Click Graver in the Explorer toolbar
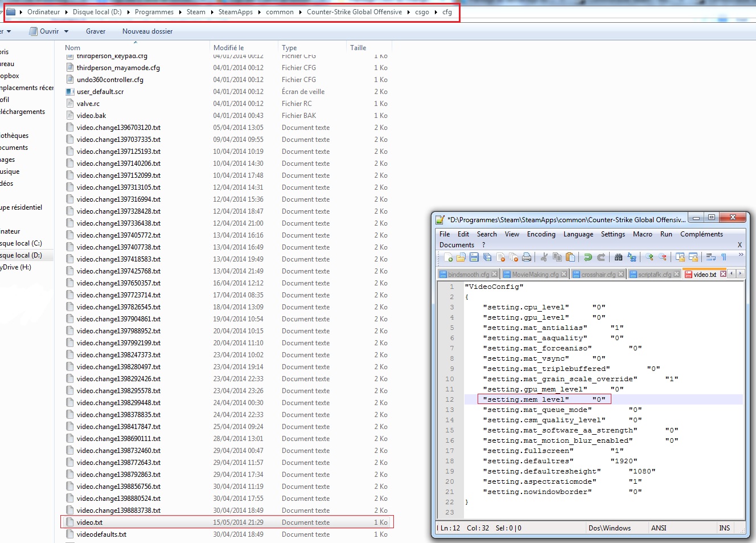The height and width of the screenshot is (543, 756). point(96,31)
